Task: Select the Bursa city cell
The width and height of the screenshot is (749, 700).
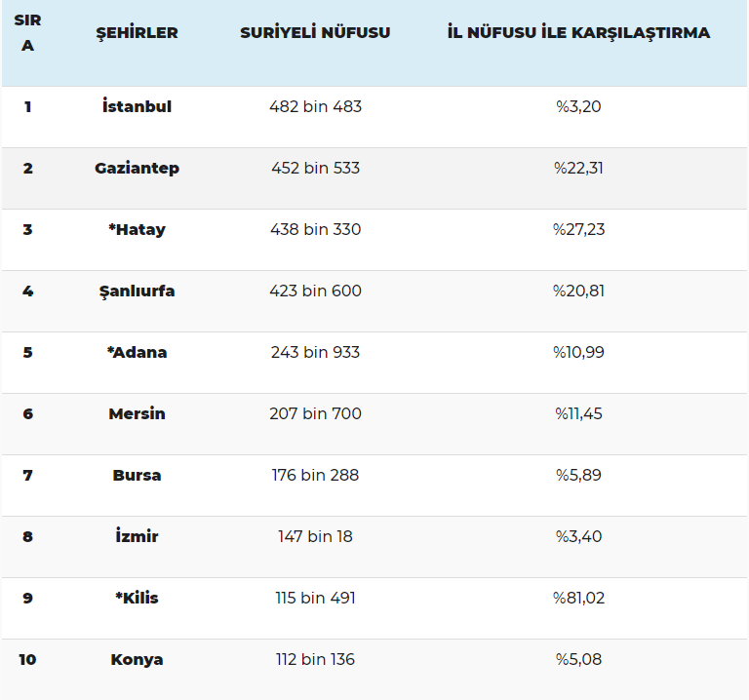Action: pos(137,475)
